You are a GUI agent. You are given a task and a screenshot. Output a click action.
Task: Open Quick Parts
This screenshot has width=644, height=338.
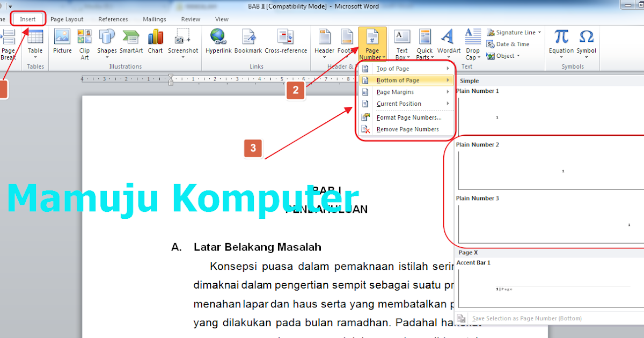click(425, 44)
